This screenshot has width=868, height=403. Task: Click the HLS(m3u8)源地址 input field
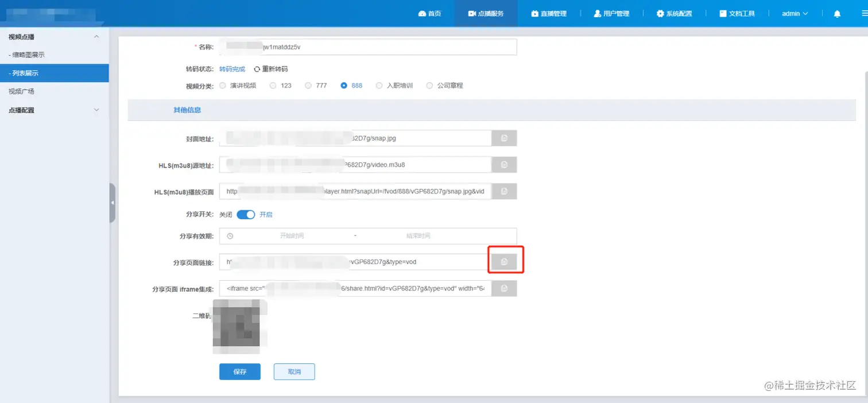tap(355, 165)
